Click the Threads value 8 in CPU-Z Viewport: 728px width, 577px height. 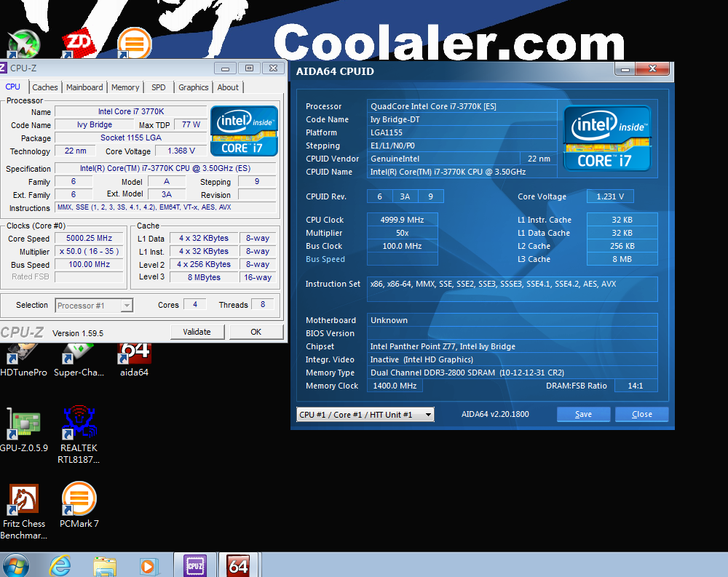(x=263, y=305)
